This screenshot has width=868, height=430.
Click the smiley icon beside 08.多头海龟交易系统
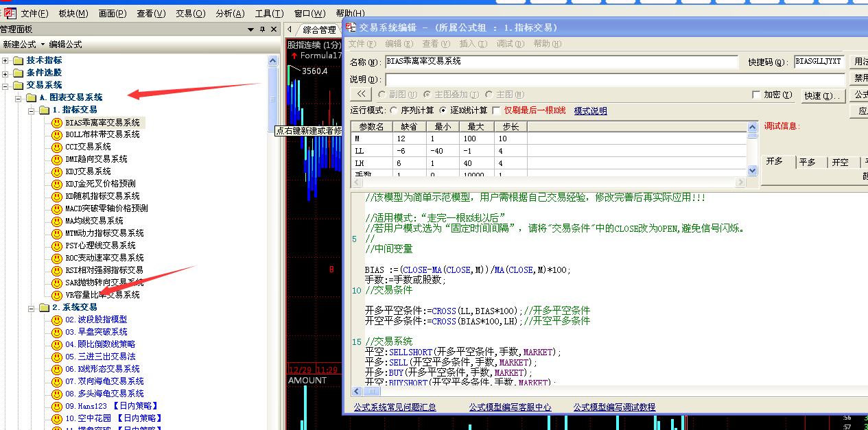[57, 394]
